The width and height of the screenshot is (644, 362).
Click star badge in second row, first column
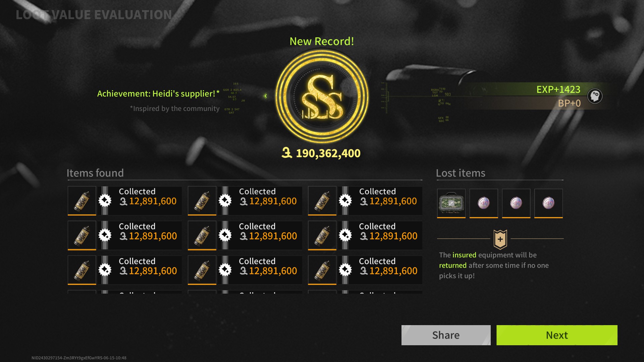[x=105, y=235]
